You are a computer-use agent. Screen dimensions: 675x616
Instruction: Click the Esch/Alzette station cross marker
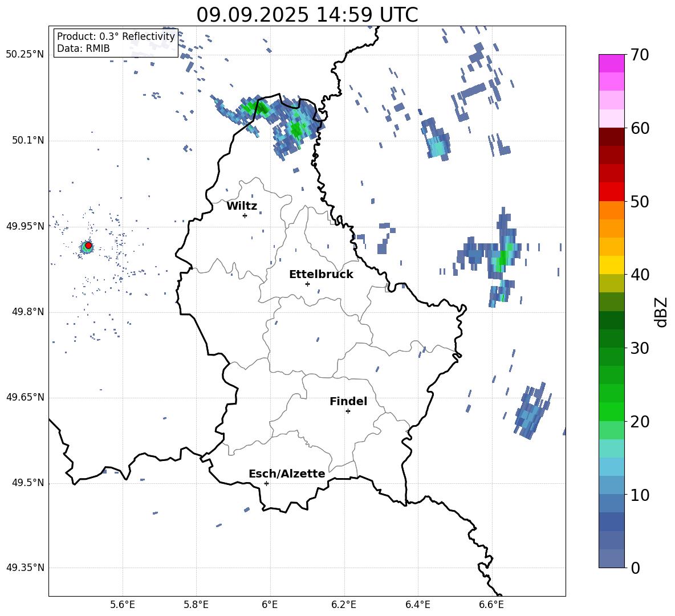pos(266,483)
